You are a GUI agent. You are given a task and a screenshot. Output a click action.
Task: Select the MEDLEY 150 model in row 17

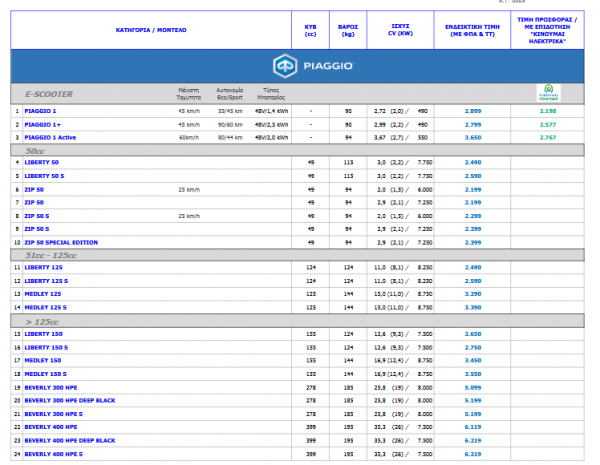coord(43,361)
